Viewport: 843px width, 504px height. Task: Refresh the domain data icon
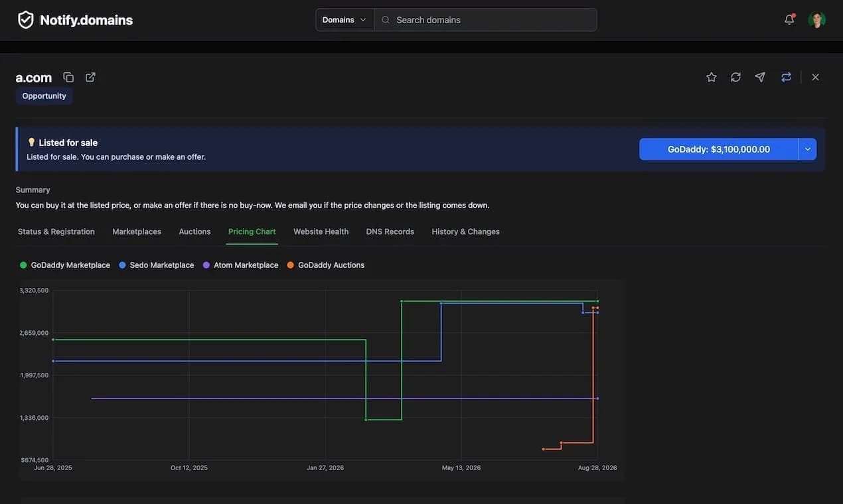pos(735,77)
